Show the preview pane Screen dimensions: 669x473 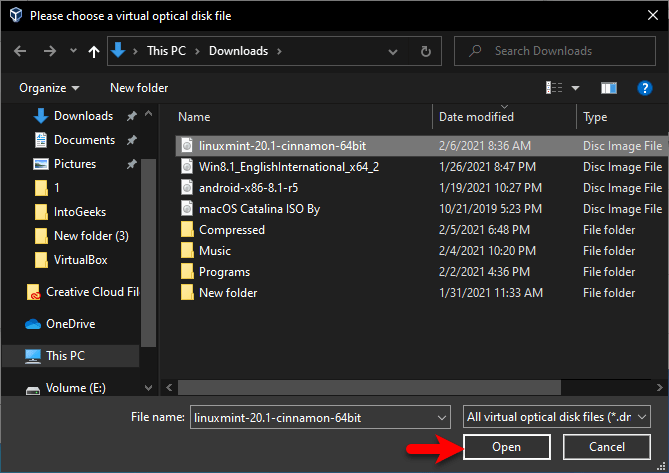pyautogui.click(x=609, y=88)
